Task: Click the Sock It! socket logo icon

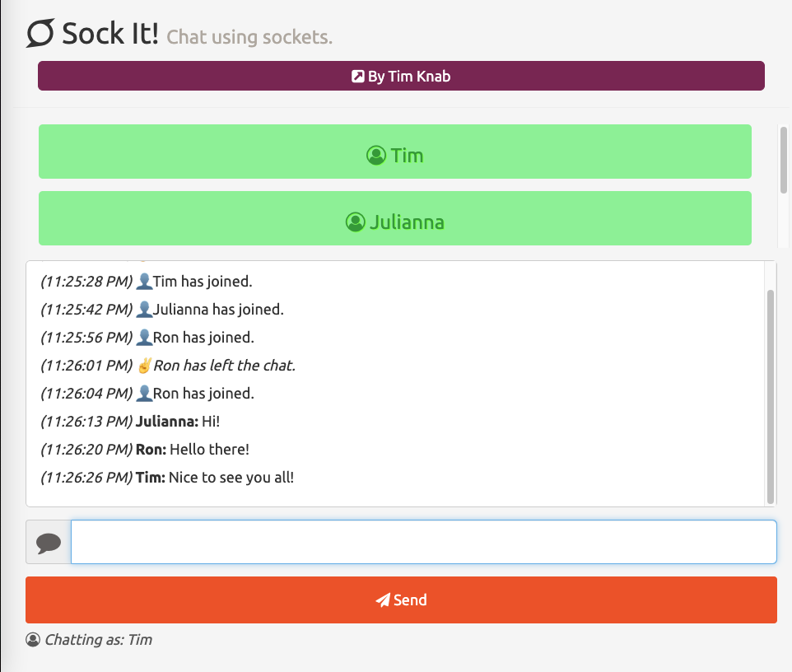Action: click(x=42, y=33)
